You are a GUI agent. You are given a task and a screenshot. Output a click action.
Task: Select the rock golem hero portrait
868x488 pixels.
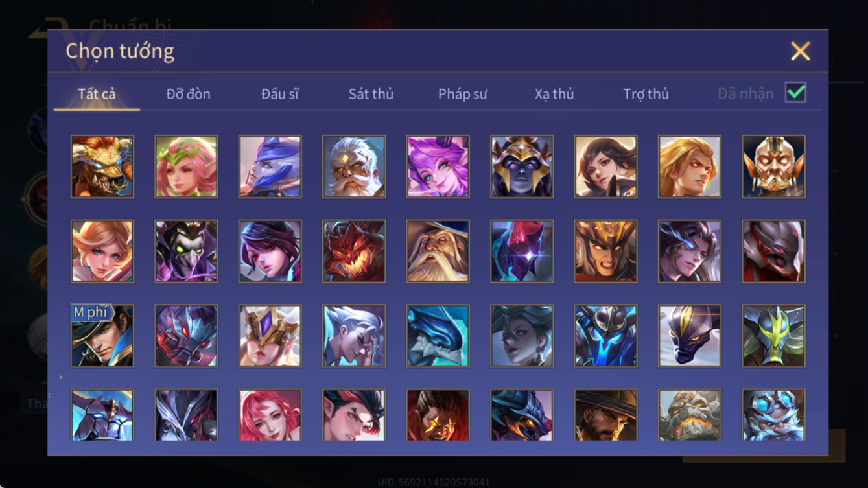pyautogui.click(x=690, y=415)
